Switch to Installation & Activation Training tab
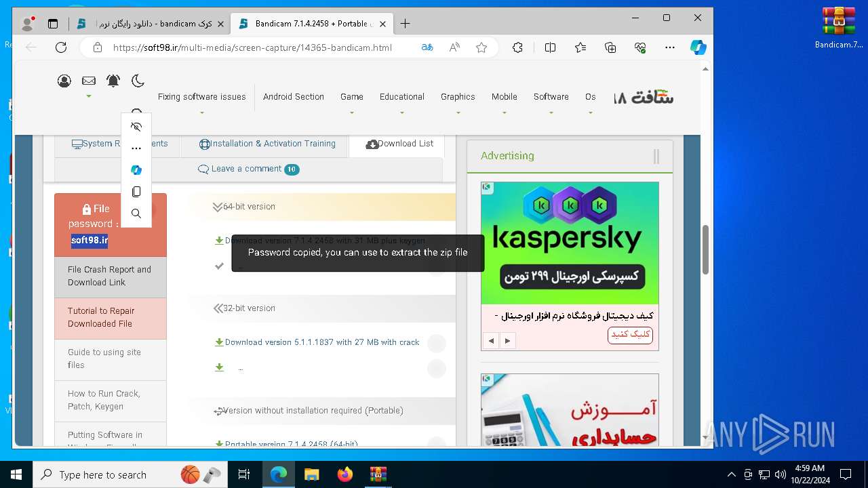 click(267, 144)
